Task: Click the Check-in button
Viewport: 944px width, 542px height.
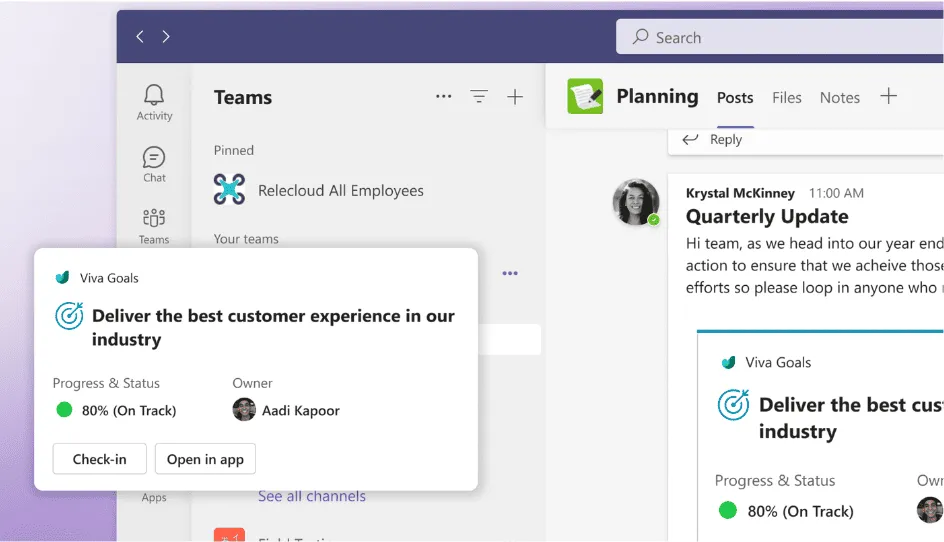Action: point(100,459)
